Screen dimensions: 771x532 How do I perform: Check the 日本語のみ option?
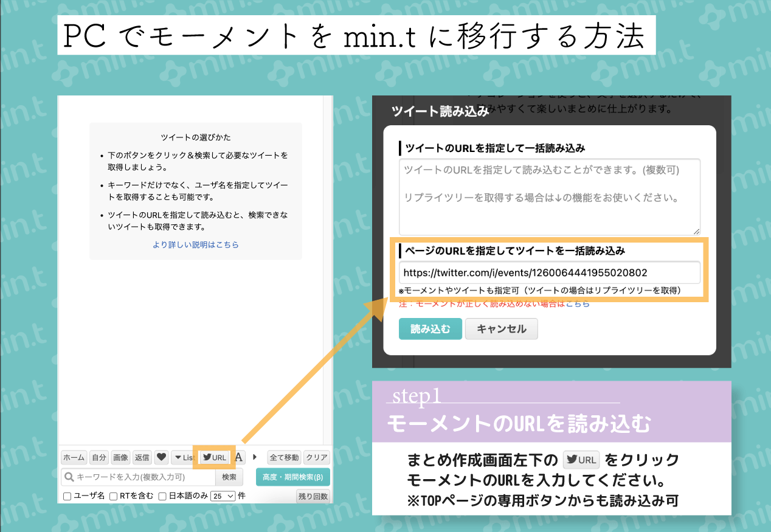point(162,496)
